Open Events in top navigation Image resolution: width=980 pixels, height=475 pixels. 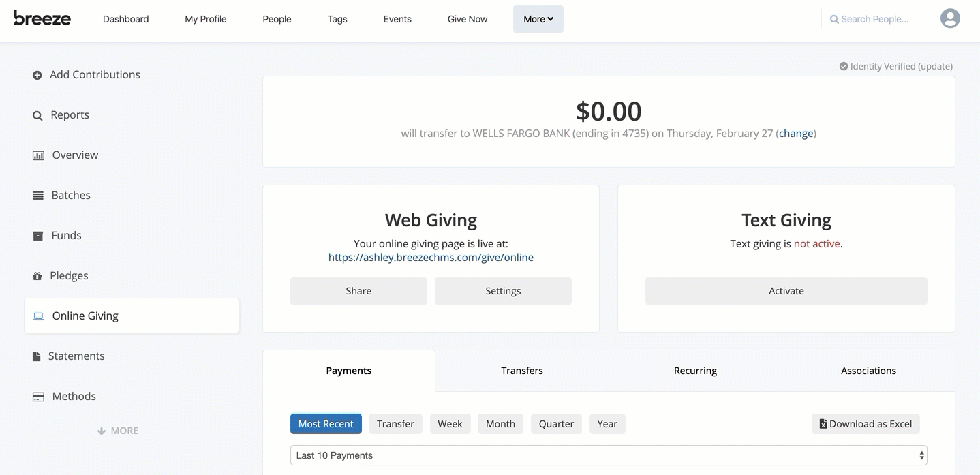click(397, 19)
